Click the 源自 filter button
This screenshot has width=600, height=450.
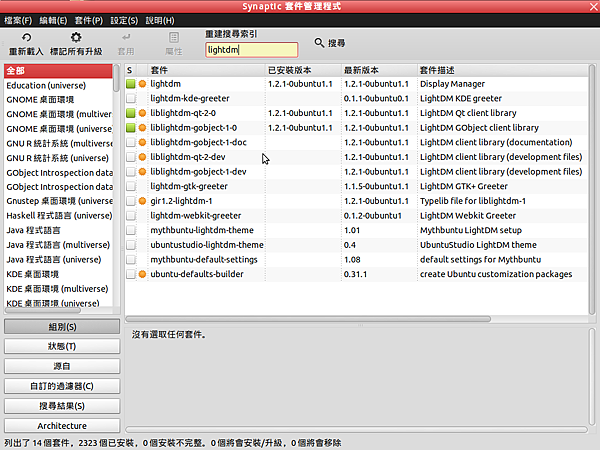pos(62,366)
